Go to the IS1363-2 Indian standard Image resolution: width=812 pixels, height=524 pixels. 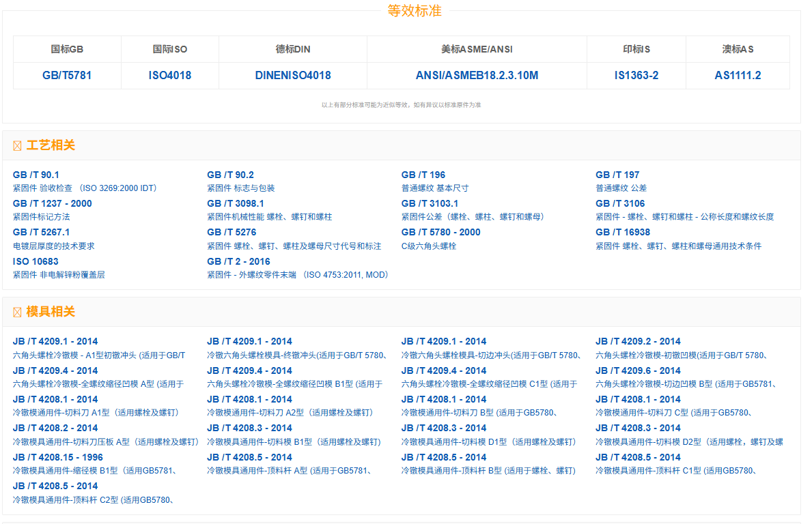636,76
